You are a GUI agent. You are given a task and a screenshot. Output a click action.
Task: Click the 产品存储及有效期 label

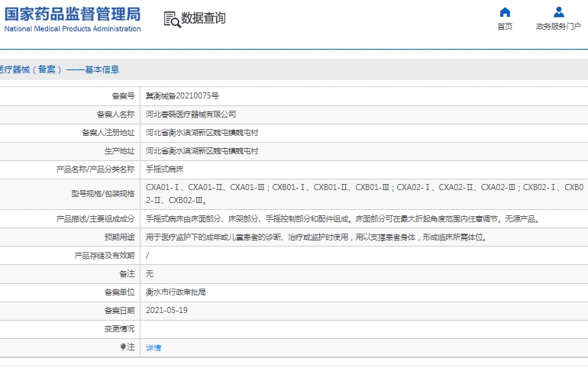pos(105,256)
